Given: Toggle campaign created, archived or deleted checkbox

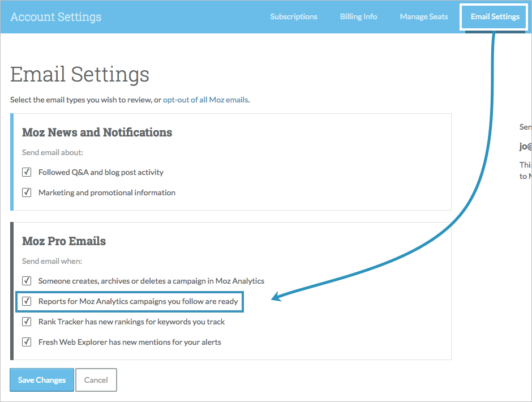Looking at the screenshot, I should coord(27,281).
